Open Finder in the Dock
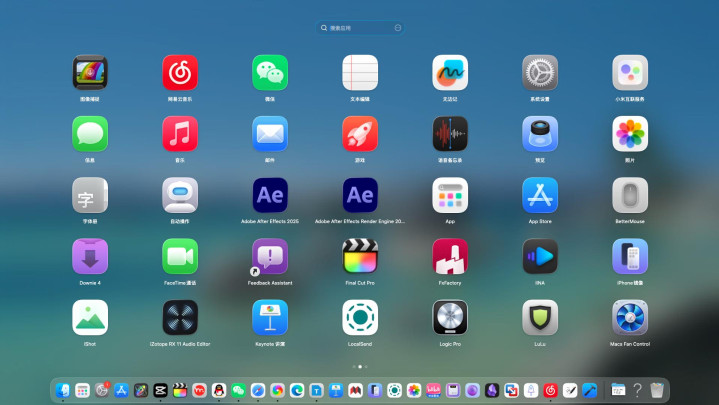Viewport: 719px width, 405px height. click(64, 390)
